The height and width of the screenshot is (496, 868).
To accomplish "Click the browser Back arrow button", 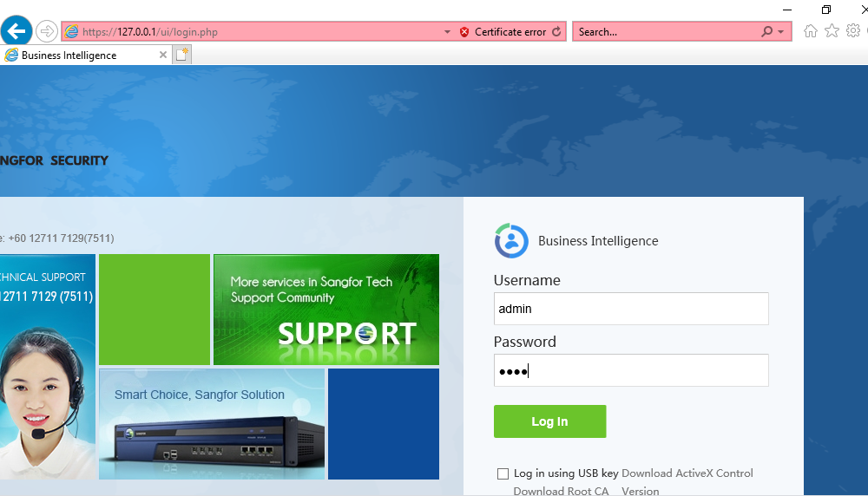I will point(16,30).
